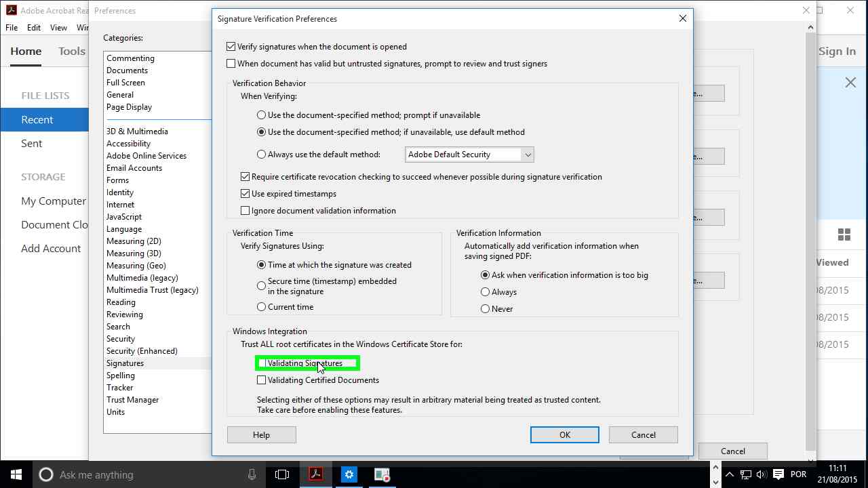Click the remote desktop style taskbar icon
The width and height of the screenshot is (868, 488).
click(382, 474)
